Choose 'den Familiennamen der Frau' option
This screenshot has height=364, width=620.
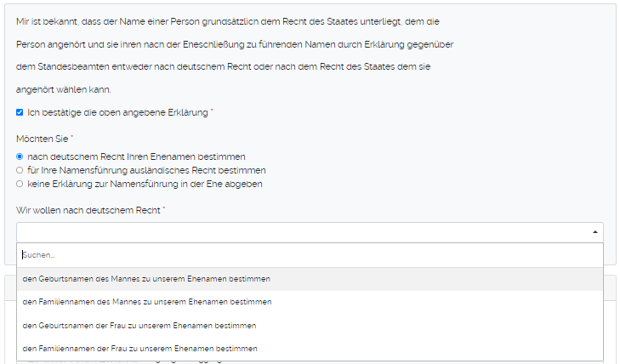point(139,348)
